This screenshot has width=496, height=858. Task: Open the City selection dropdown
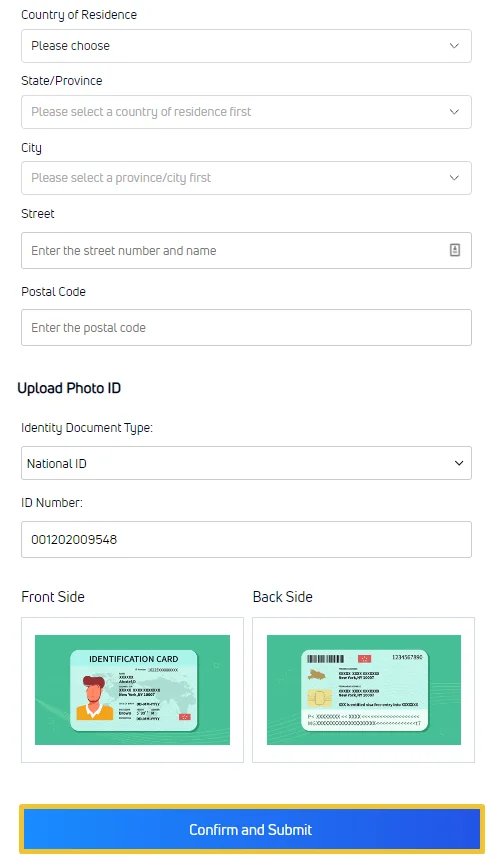tap(246, 178)
